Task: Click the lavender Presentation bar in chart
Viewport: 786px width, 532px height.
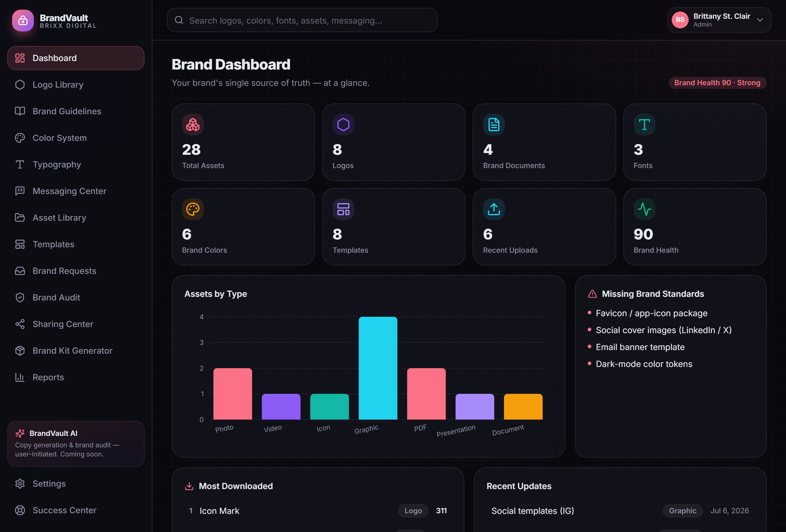Action: (475, 407)
